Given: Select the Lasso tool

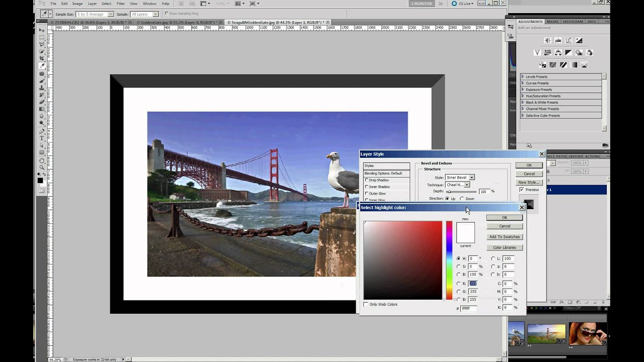Looking at the screenshot, I should (x=42, y=44).
